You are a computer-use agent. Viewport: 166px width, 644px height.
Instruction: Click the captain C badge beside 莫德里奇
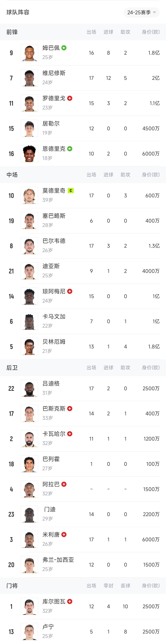point(71,191)
